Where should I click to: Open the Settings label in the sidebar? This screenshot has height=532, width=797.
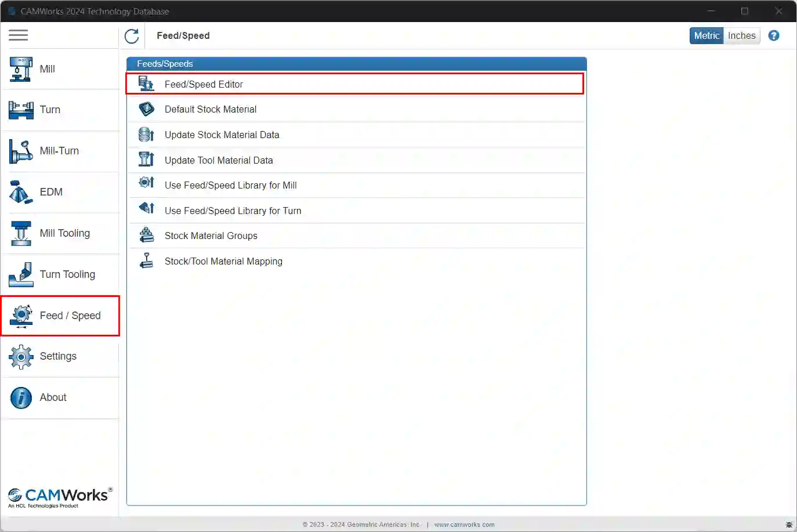click(58, 356)
